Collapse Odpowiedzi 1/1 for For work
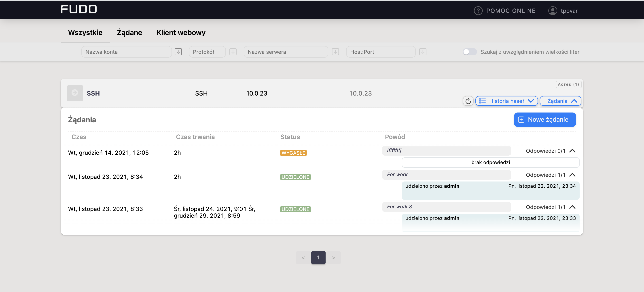 pos(572,175)
